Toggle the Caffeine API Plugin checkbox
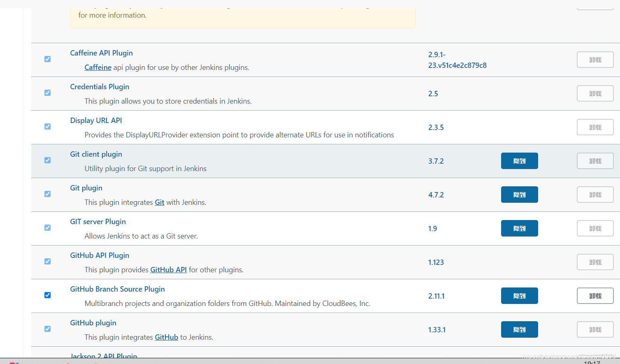This screenshot has height=364, width=620. 48,59
